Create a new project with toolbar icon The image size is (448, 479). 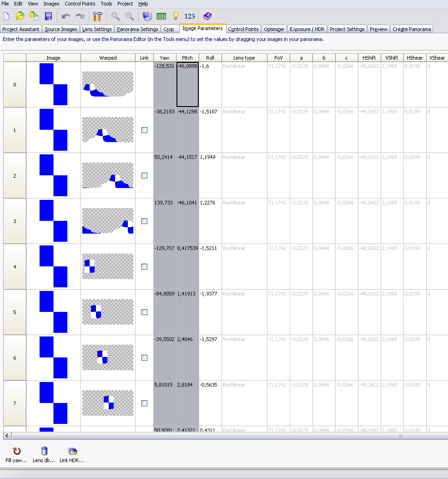6,16
